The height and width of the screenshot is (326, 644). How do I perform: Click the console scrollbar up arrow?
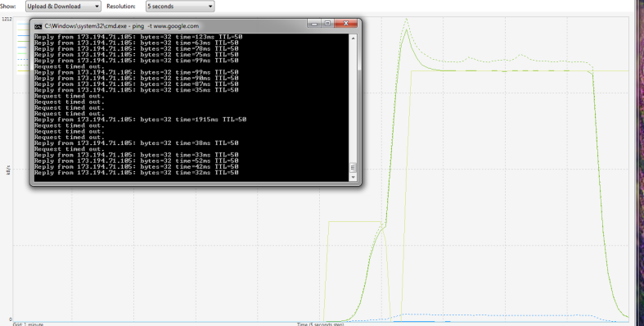(x=353, y=38)
